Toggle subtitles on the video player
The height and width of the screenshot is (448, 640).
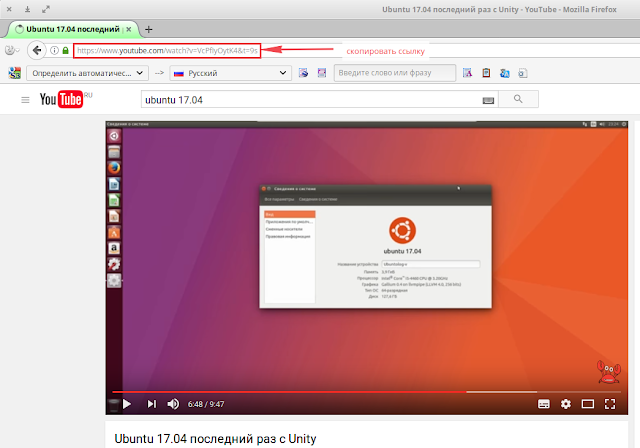(x=544, y=404)
